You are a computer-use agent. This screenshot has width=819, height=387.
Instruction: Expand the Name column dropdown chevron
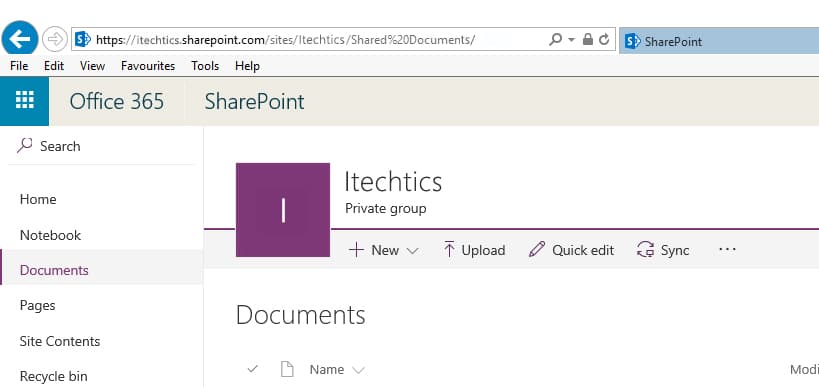tap(358, 370)
